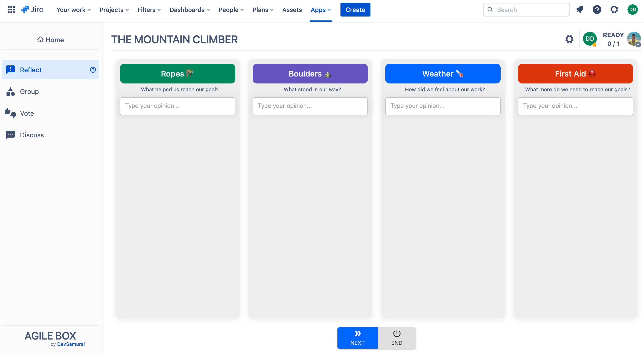The width and height of the screenshot is (644, 353).
Task: Follow the DevSamurai link
Action: [71, 344]
